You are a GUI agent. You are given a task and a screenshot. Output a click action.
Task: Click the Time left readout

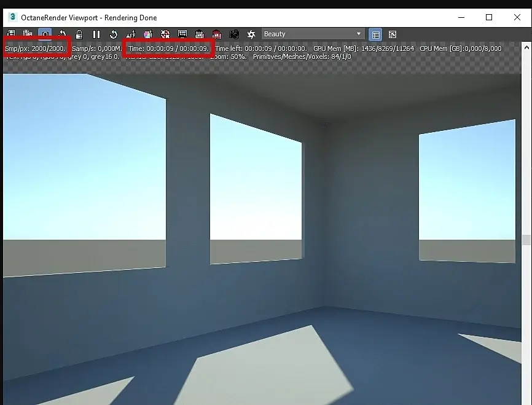261,49
